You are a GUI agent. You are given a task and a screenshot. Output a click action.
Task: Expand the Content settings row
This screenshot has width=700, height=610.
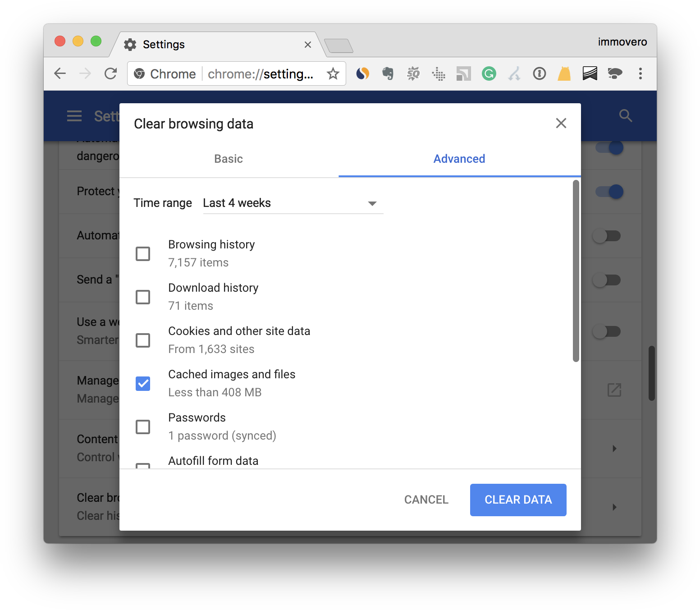[614, 449]
